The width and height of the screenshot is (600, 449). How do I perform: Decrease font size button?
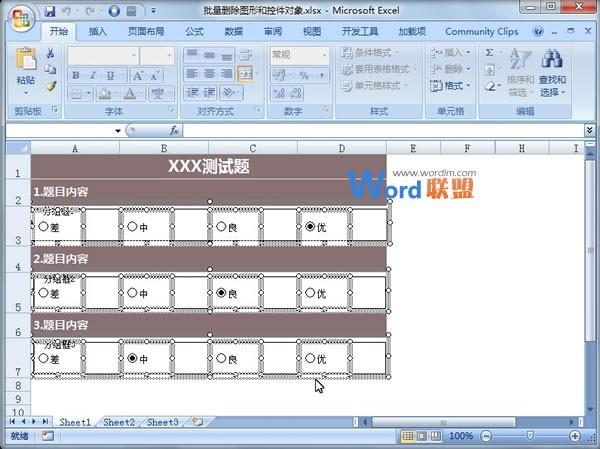(x=155, y=75)
